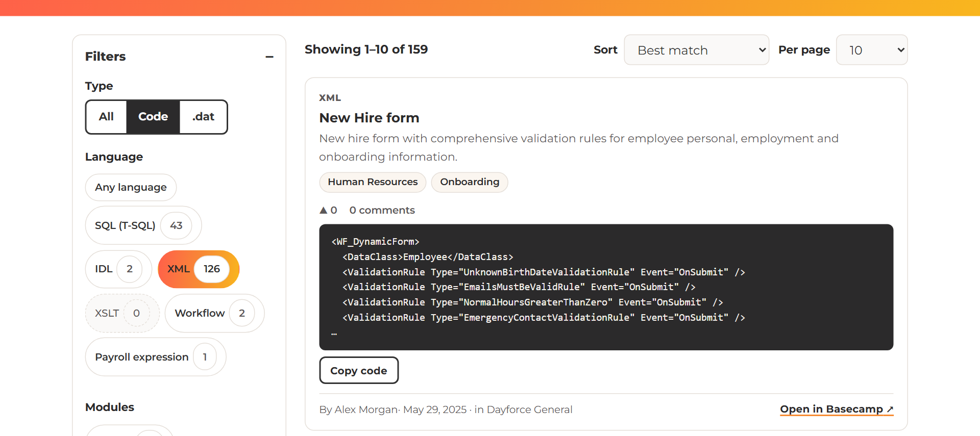Select the Code type filter

tap(153, 117)
